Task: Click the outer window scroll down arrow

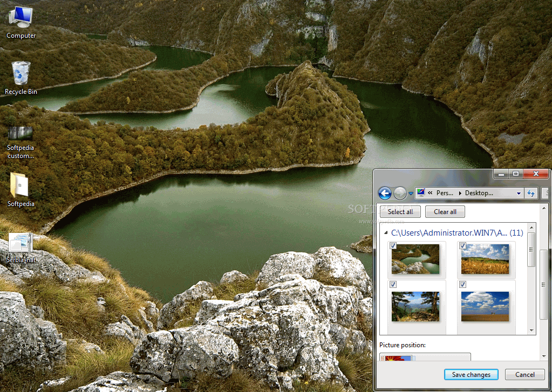Action: pyautogui.click(x=544, y=356)
